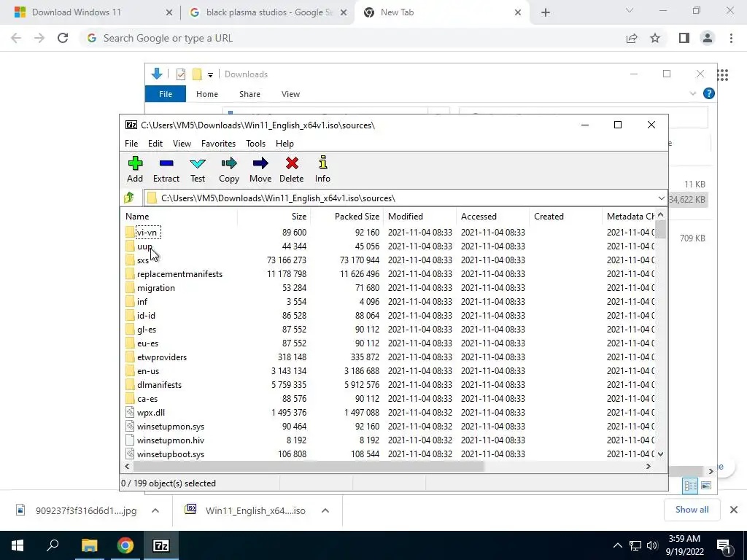Open 7-Zip View menu
747x560 pixels.
(182, 144)
